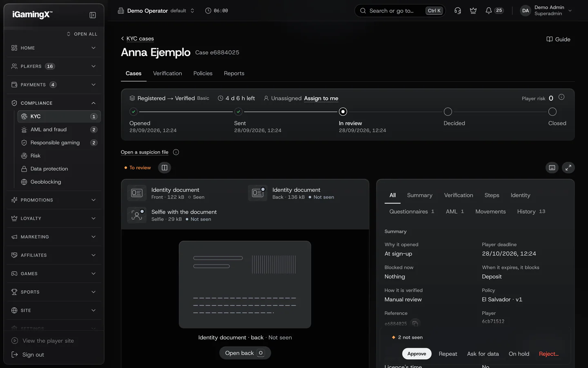This screenshot has width=588, height=368.
Task: Click the back chevron before KYC cases
Action: point(122,38)
